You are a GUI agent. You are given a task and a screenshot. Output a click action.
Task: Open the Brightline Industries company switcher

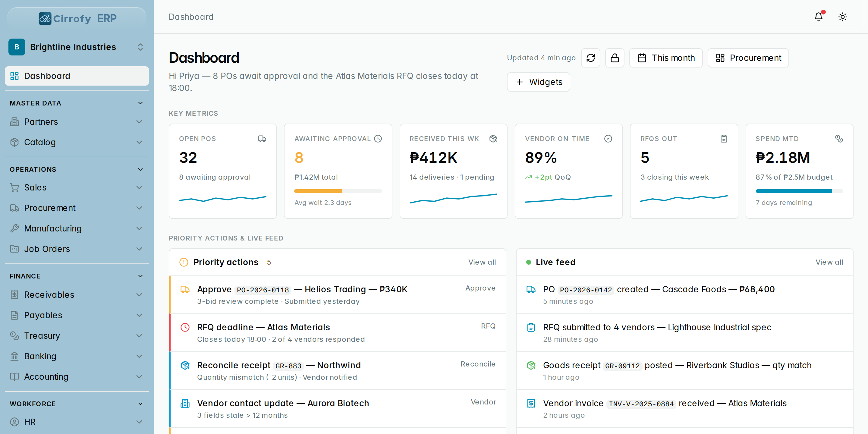point(77,47)
